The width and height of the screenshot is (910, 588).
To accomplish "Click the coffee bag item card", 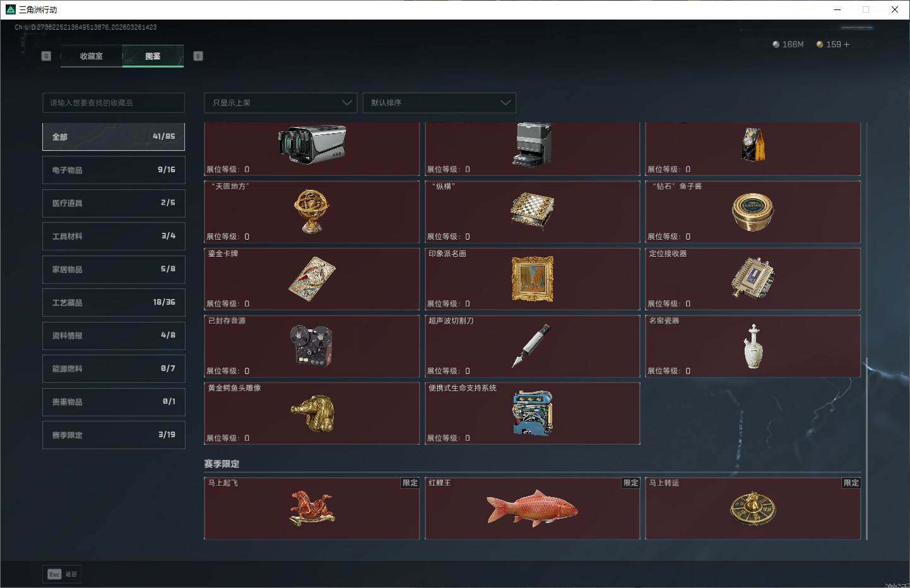I will [x=753, y=149].
